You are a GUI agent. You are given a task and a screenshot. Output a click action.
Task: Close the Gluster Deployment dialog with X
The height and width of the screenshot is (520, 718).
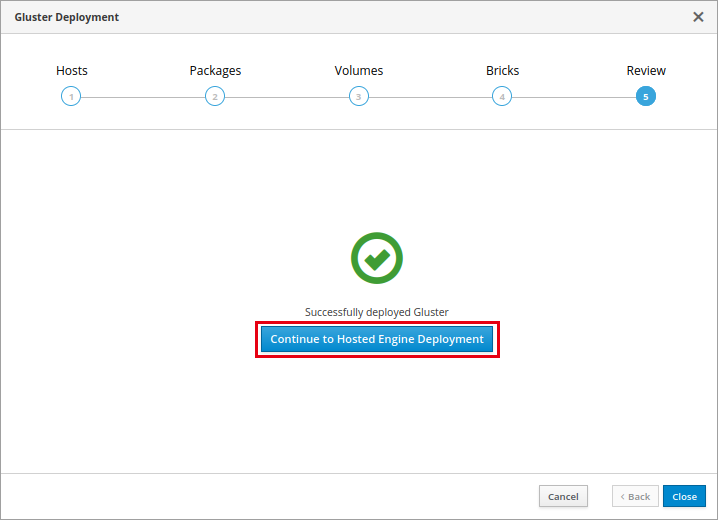698,17
